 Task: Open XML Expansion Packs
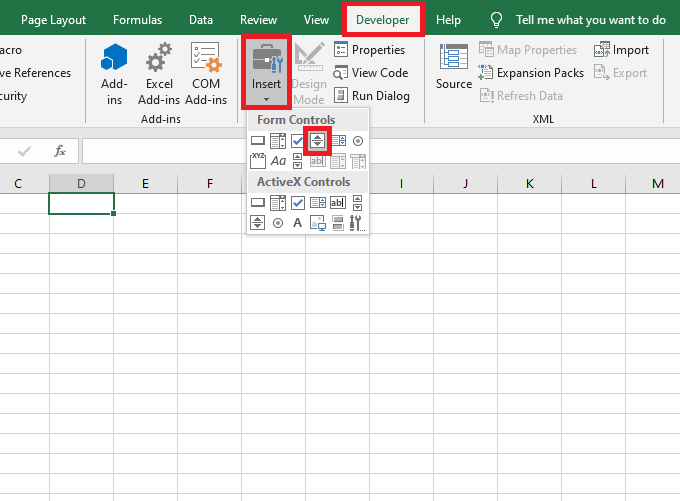[531, 73]
